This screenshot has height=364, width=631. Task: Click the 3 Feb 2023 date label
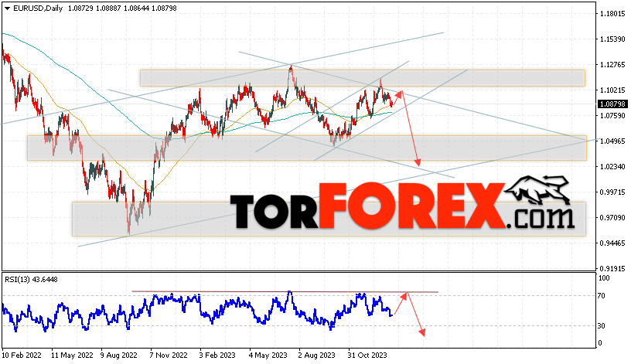click(217, 355)
